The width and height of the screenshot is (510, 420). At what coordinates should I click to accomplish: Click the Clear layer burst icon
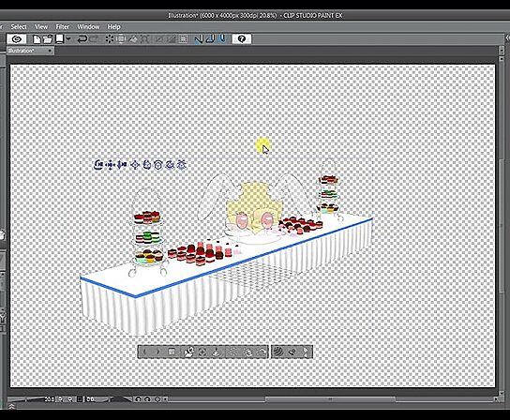pyautogui.click(x=110, y=39)
